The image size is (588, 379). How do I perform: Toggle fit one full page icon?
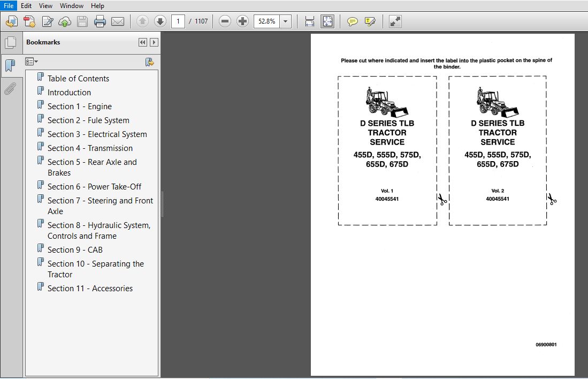pos(327,21)
